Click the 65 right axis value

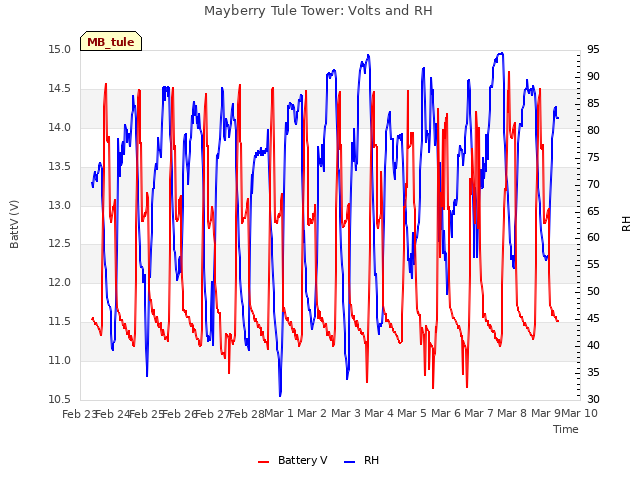(x=593, y=211)
